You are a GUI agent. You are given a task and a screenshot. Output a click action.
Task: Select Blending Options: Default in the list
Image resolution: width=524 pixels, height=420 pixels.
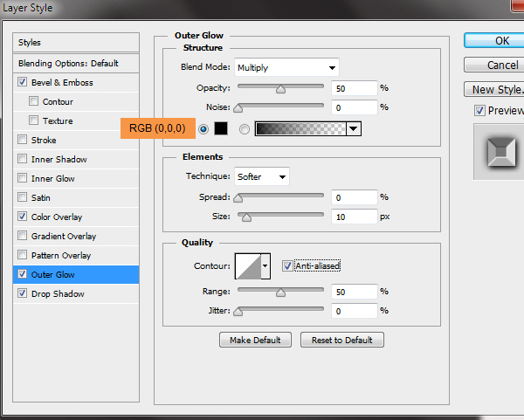68,64
